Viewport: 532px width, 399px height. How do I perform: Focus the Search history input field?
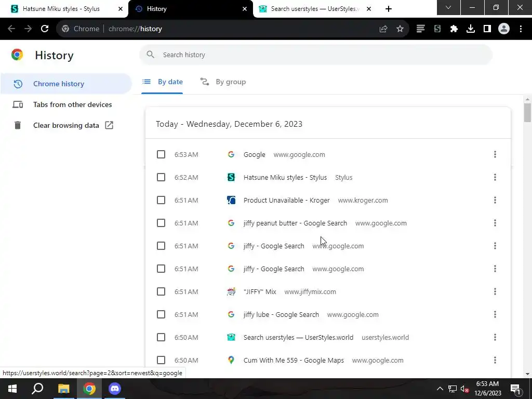[315, 55]
